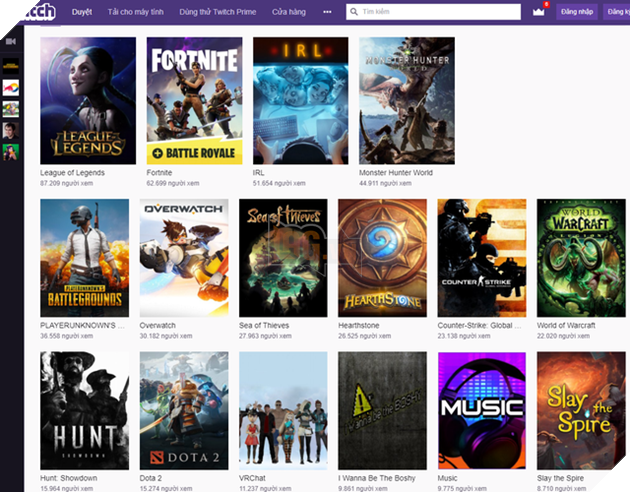Click the 51.654 người xem viewer count
This screenshot has height=492, width=630.
pos(279,183)
